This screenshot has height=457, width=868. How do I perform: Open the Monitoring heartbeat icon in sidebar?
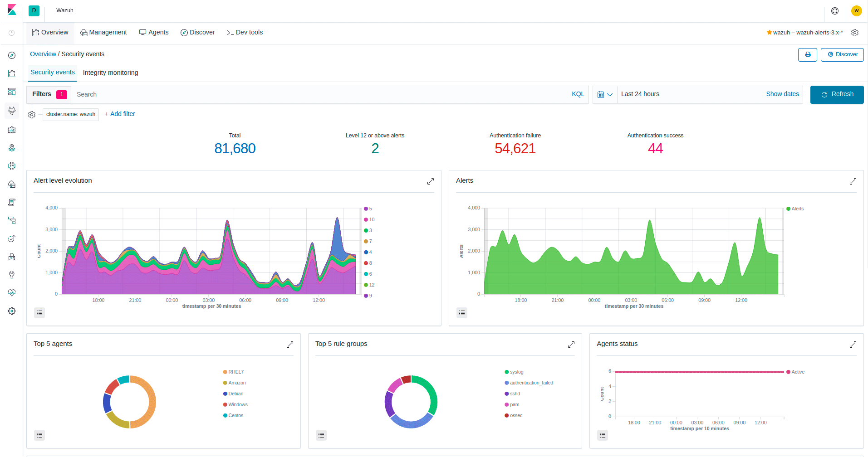click(x=12, y=292)
